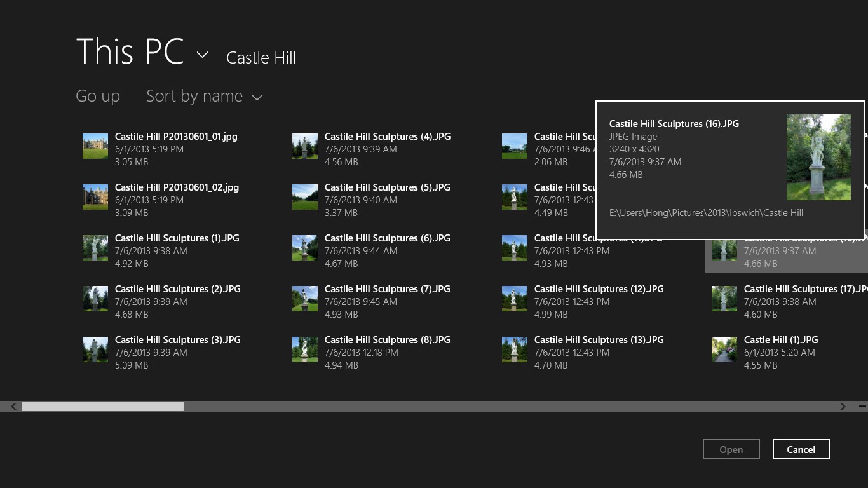Select the Castle Hill (1).JPG thumbnail
Screen dimensions: 868x488
[724, 349]
